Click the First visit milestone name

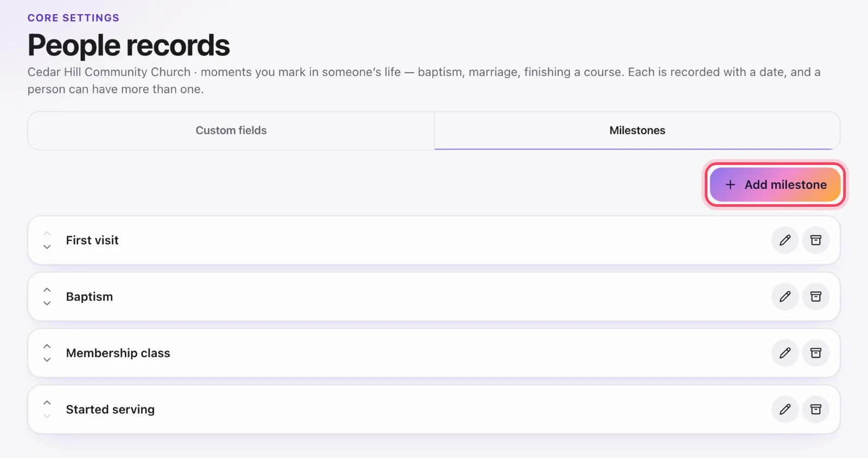point(92,240)
